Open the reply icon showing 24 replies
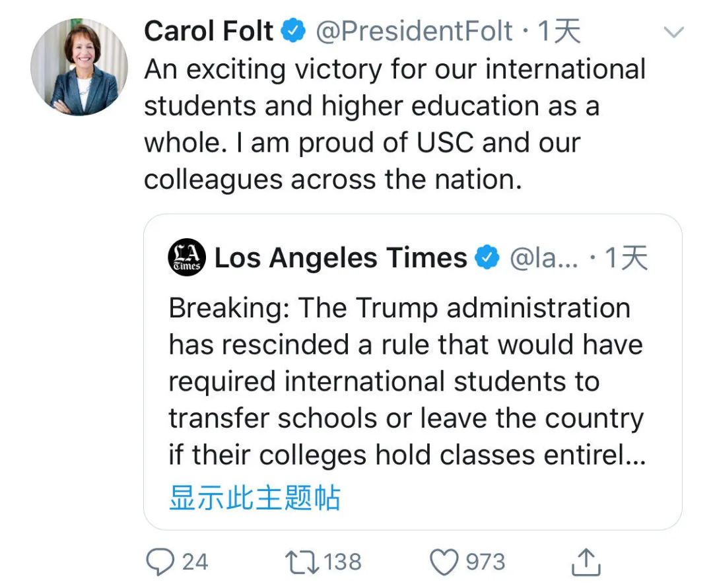Screen dimensions: 713x588 pyautogui.click(x=160, y=562)
